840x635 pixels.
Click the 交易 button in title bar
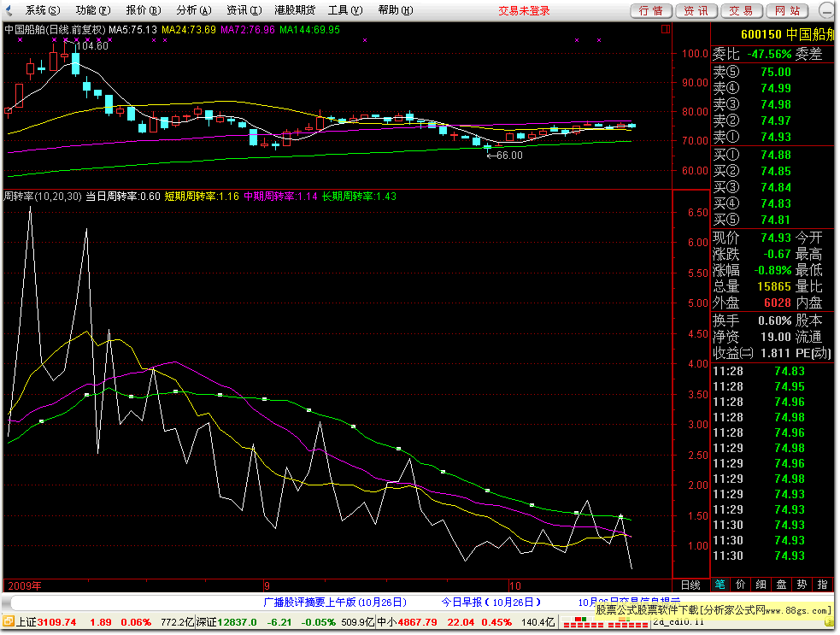click(x=741, y=11)
